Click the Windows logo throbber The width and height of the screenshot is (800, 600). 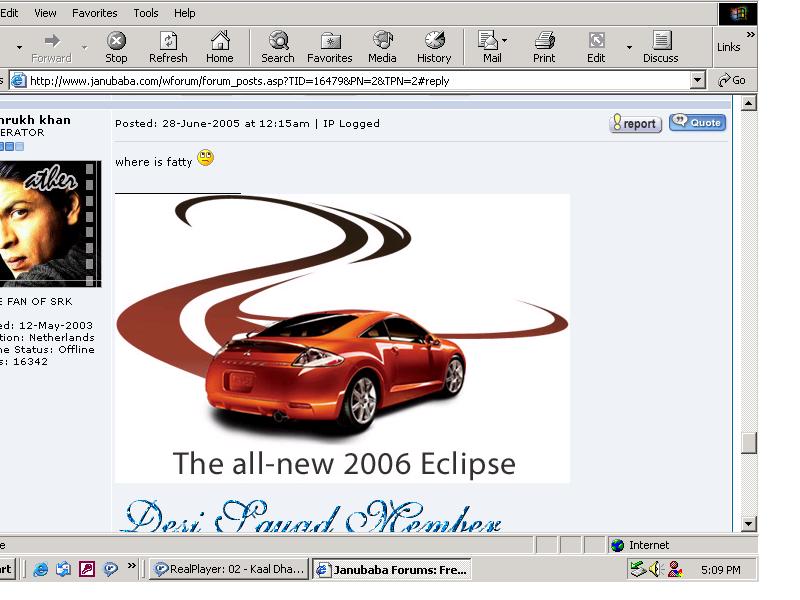pyautogui.click(x=738, y=14)
